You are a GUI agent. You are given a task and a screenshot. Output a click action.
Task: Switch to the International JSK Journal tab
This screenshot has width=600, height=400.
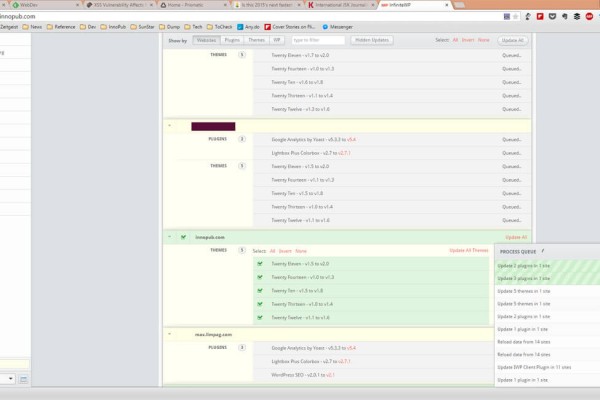tap(341, 5)
